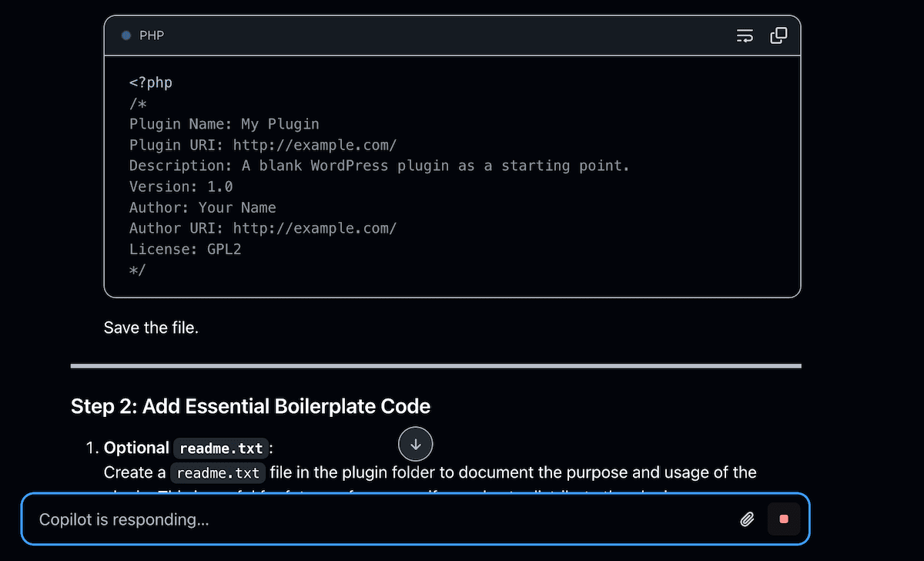
Task: Click the "Author: Your Name" line
Action: pos(203,207)
